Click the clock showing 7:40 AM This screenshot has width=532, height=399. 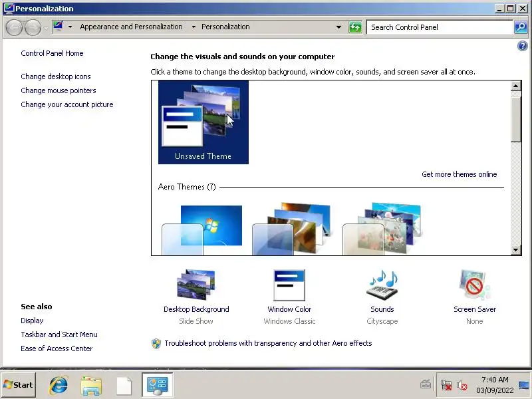(x=495, y=380)
